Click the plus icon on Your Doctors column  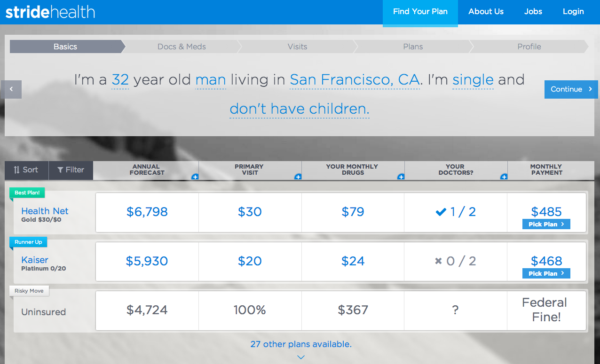pyautogui.click(x=504, y=177)
